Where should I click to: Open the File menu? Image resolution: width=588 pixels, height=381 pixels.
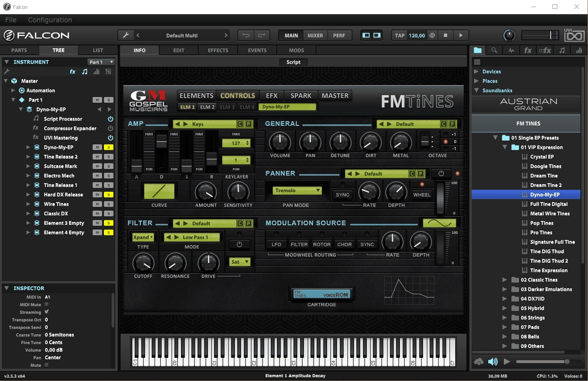pyautogui.click(x=11, y=20)
